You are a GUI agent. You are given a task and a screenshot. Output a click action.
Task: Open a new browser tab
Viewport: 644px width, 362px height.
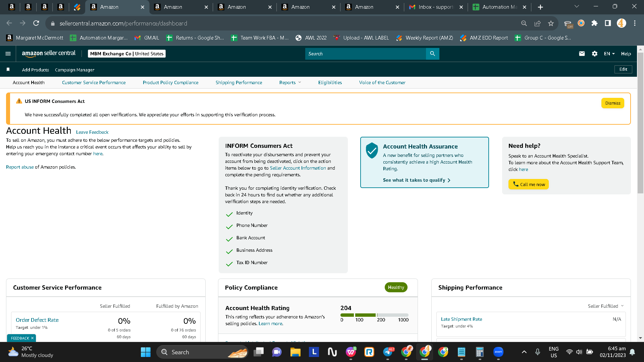(x=540, y=7)
